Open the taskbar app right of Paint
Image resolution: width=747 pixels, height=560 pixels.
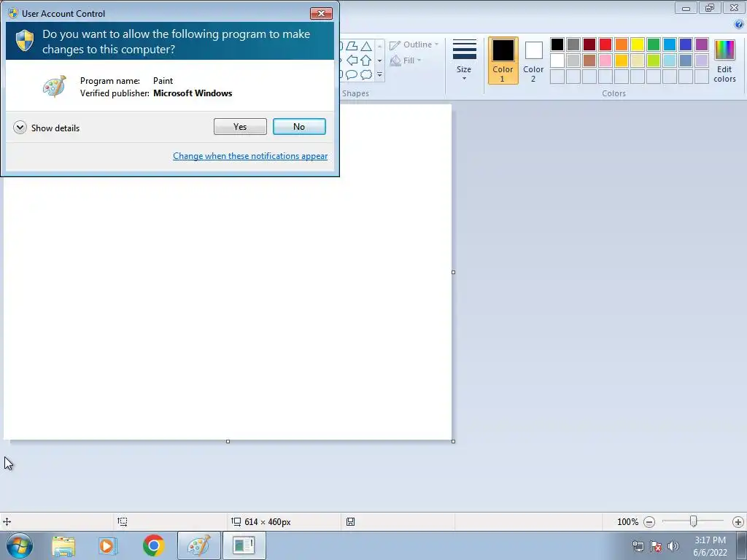[x=244, y=545]
